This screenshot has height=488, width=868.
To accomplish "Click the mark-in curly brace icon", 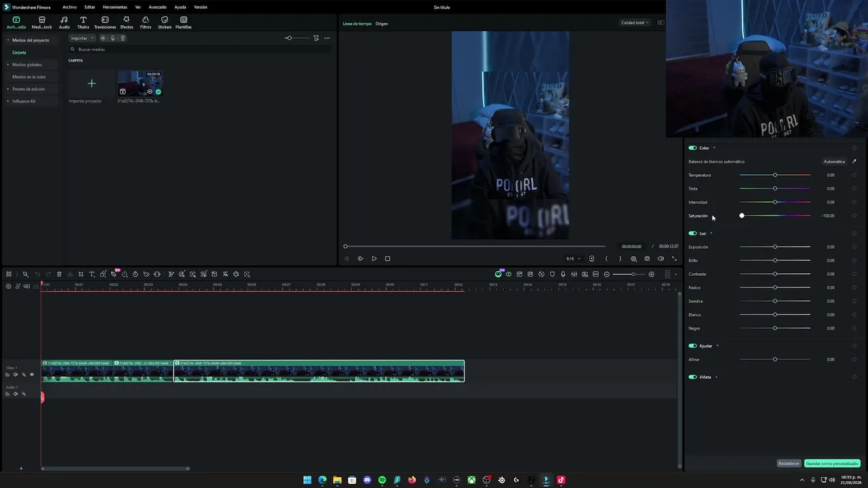I will click(x=606, y=258).
